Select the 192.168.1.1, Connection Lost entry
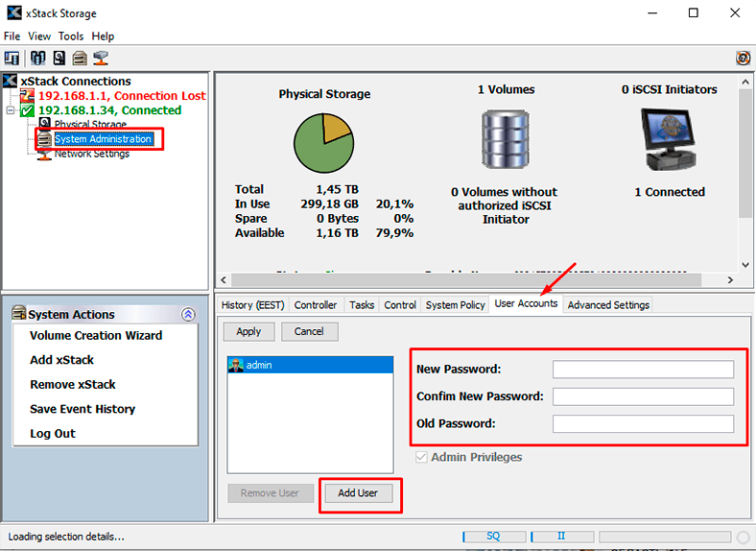 [122, 96]
